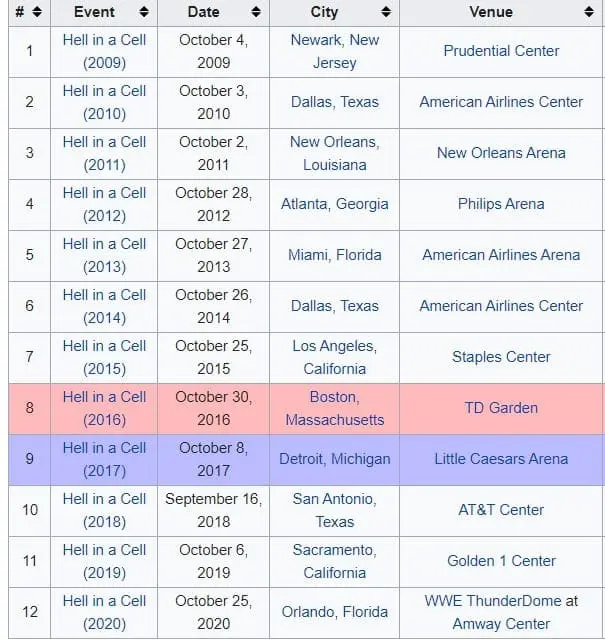Click Detroit, Michigan city link
Screen dimensions: 605x641
(334, 459)
